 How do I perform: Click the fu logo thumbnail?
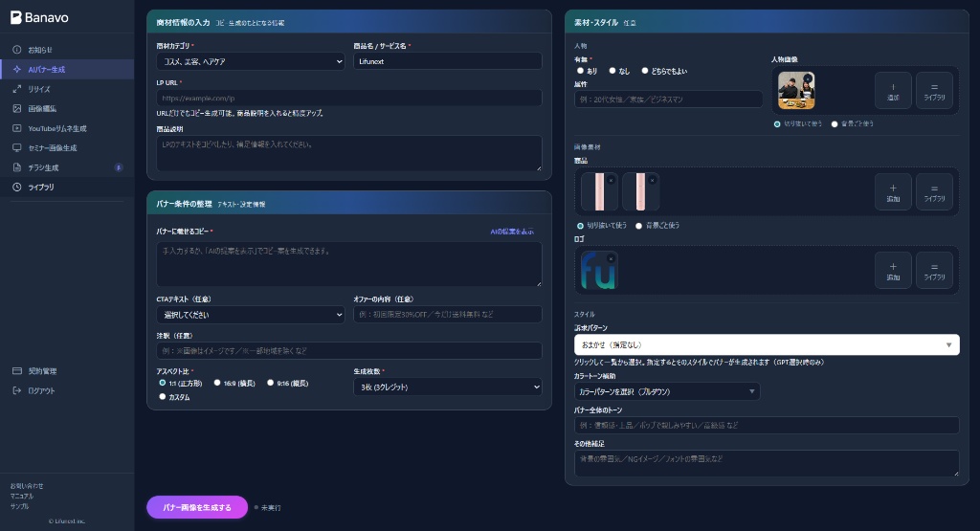click(x=599, y=271)
